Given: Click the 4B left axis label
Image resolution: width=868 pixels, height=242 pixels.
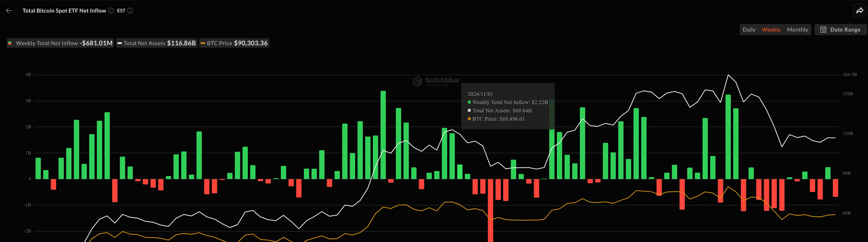Looking at the screenshot, I should coord(28,75).
